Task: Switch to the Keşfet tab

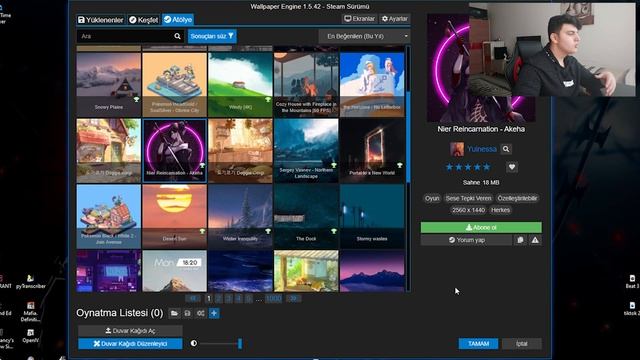Action: [x=143, y=20]
